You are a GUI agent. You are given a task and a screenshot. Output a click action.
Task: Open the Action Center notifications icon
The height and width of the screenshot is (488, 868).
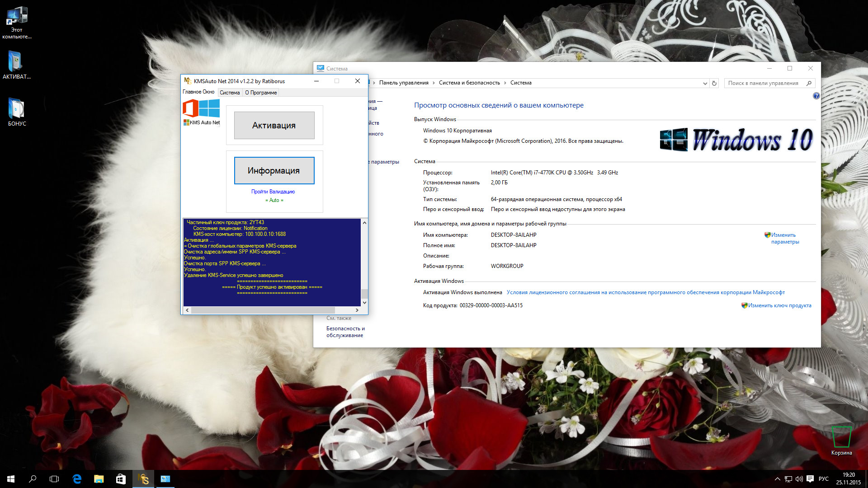pyautogui.click(x=810, y=479)
